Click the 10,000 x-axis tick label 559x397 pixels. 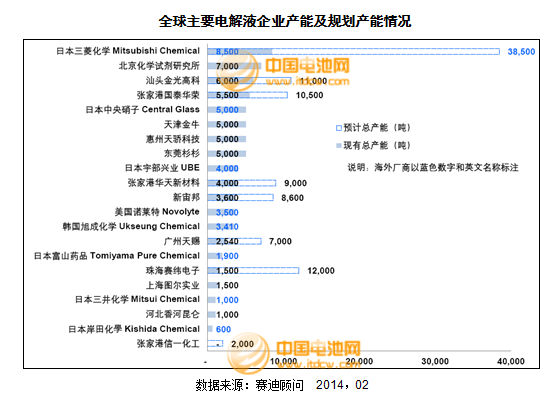pyautogui.click(x=283, y=361)
